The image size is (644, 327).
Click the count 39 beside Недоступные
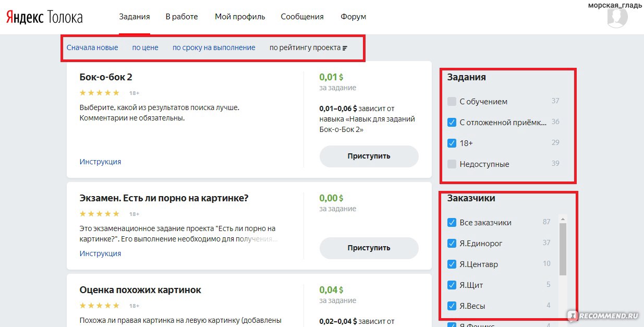click(x=555, y=163)
